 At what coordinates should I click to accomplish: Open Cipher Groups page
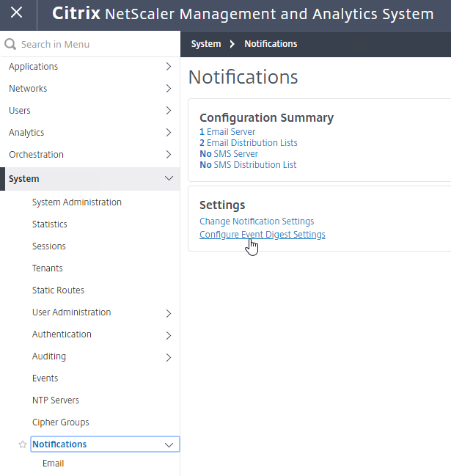click(60, 422)
